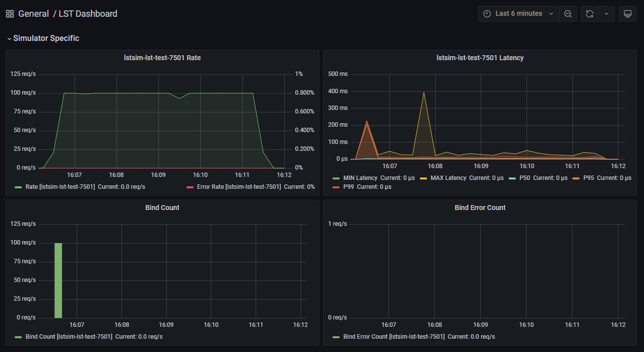Click the dashboard grid icon beside General
This screenshot has height=352, width=644.
(10, 14)
